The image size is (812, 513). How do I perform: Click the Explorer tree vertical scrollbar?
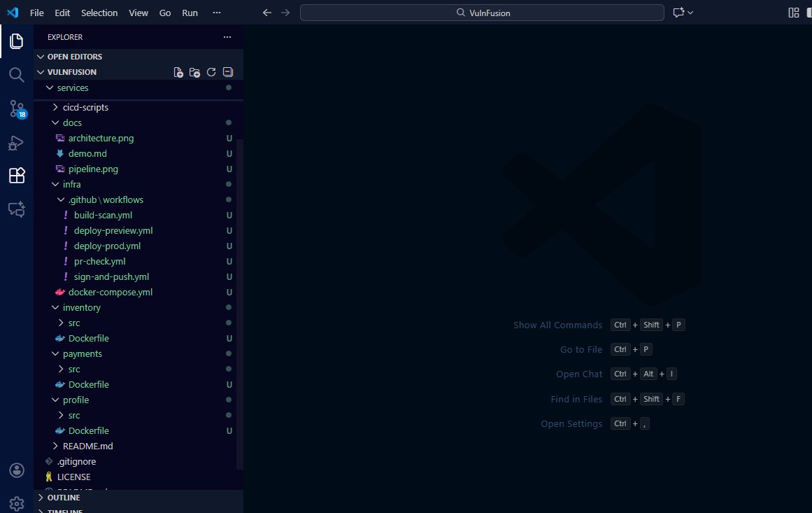(240, 304)
